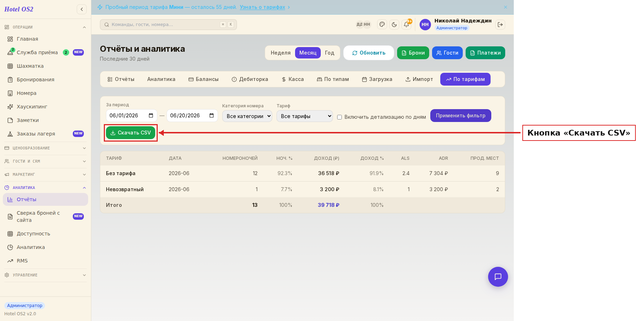Screen dimensions: 644x321
Task: Select the Неделя period
Action: (281, 53)
